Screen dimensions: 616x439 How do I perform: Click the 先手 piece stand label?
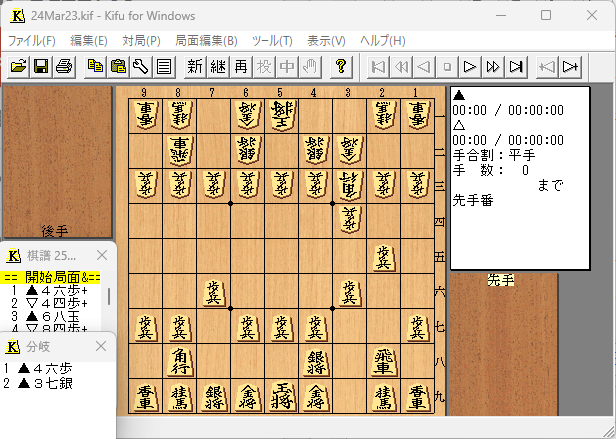[x=501, y=280]
